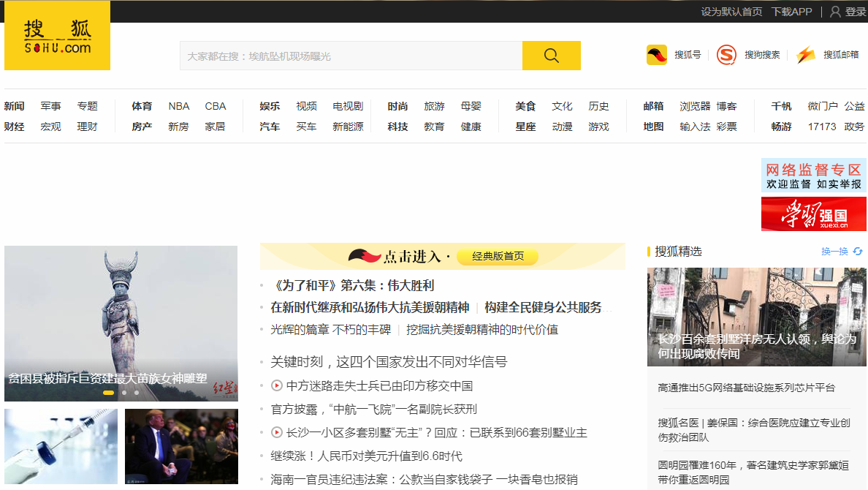Click the 经典版首页 button

pyautogui.click(x=498, y=256)
